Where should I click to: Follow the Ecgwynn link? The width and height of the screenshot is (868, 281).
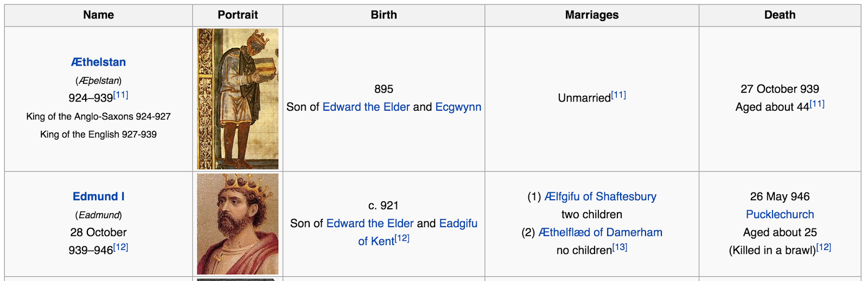pos(458,107)
